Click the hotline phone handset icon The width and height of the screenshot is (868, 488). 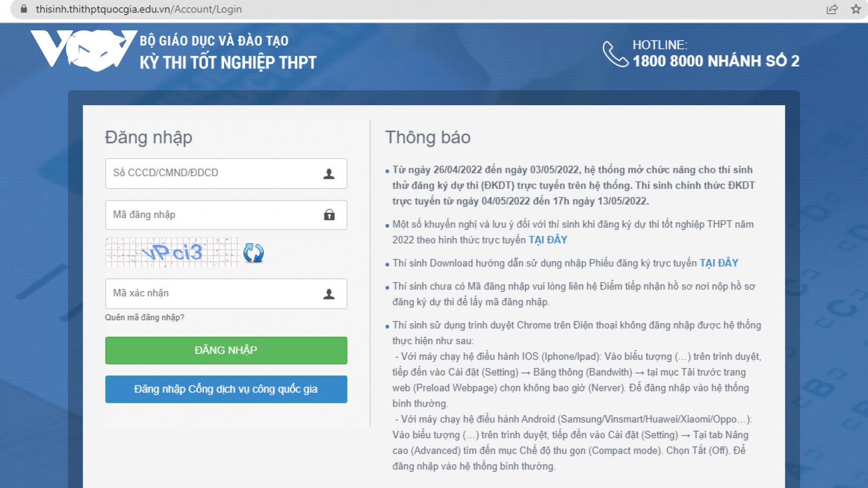point(615,54)
